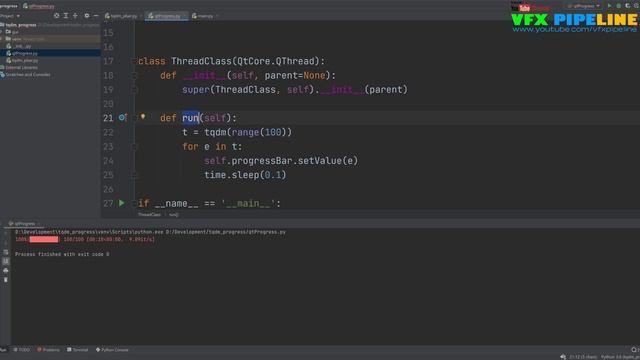Image resolution: width=640 pixels, height=360 pixels.
Task: Click the Run tool window tab at bottom left
Action: [x=3, y=350]
